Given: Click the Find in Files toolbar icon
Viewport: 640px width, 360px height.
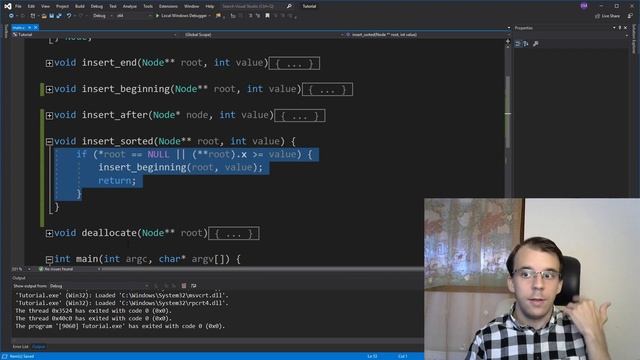Looking at the screenshot, I should click(219, 16).
